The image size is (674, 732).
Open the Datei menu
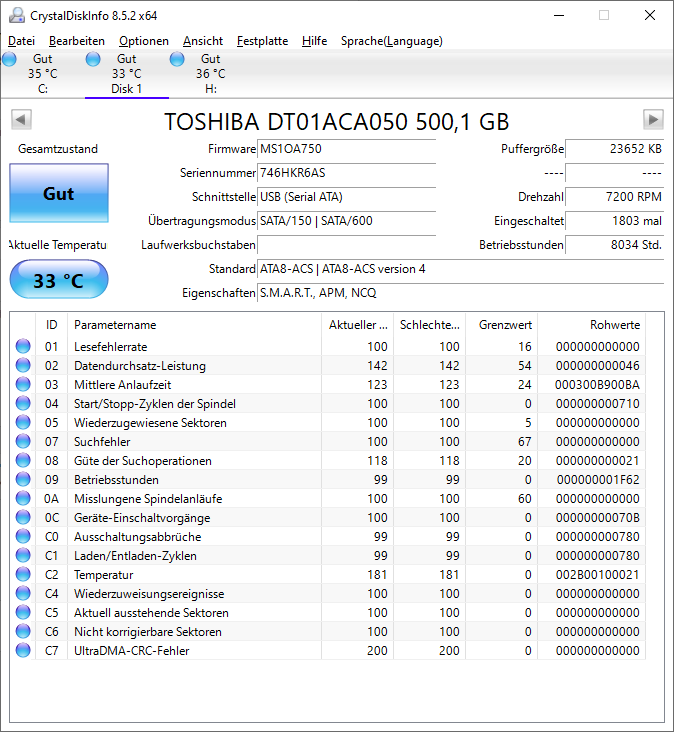coord(21,41)
